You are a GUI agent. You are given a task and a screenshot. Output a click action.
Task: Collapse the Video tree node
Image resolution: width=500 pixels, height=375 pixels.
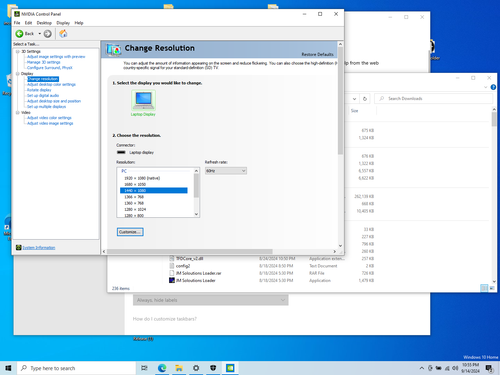[18, 113]
